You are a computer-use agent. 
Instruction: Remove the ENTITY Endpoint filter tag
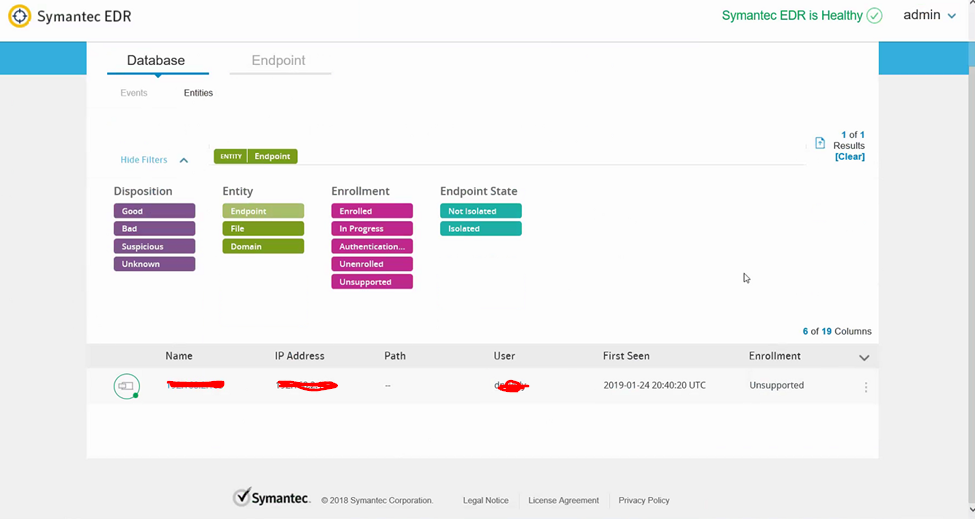click(256, 156)
